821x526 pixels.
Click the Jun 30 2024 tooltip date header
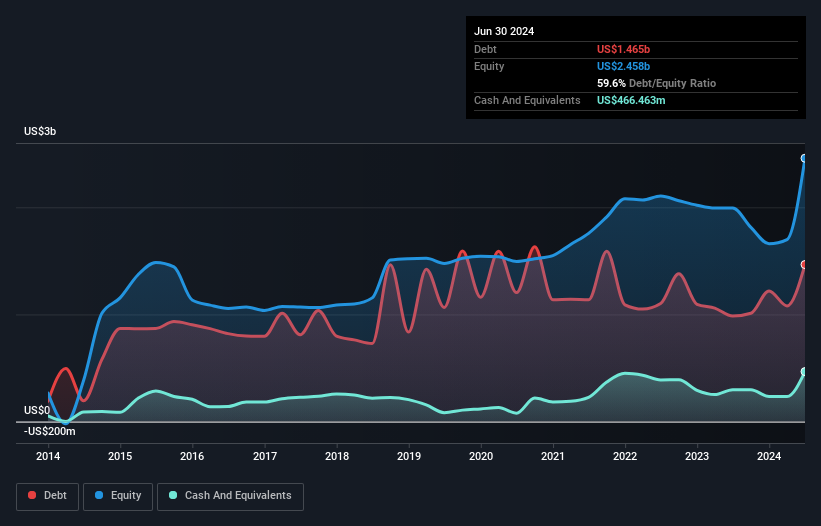pyautogui.click(x=504, y=31)
